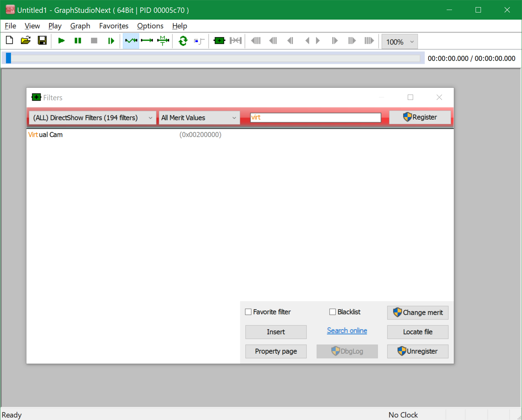Select the connect mode icon with the M label
522x420 pixels.
163,41
